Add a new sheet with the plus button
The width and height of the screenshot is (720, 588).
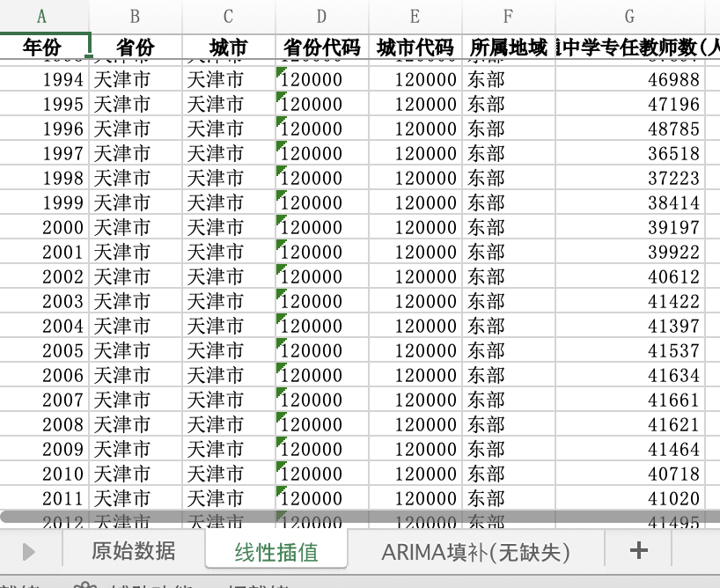[639, 550]
